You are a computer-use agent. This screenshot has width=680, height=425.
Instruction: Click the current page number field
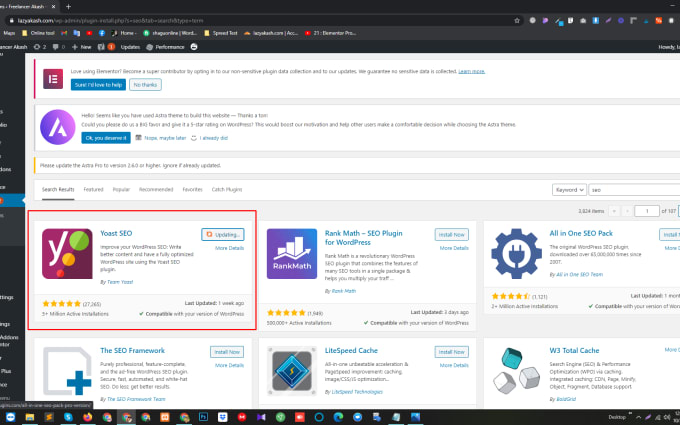[x=647, y=211]
